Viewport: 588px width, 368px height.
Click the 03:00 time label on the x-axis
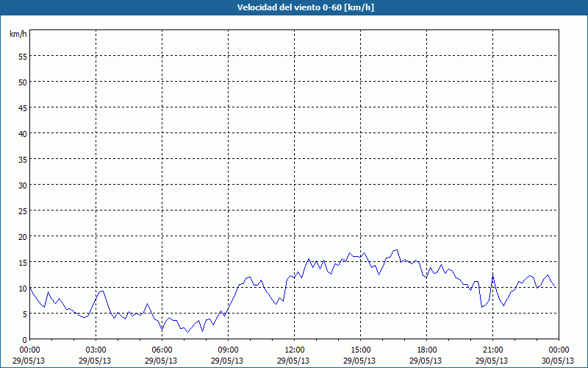(96, 350)
